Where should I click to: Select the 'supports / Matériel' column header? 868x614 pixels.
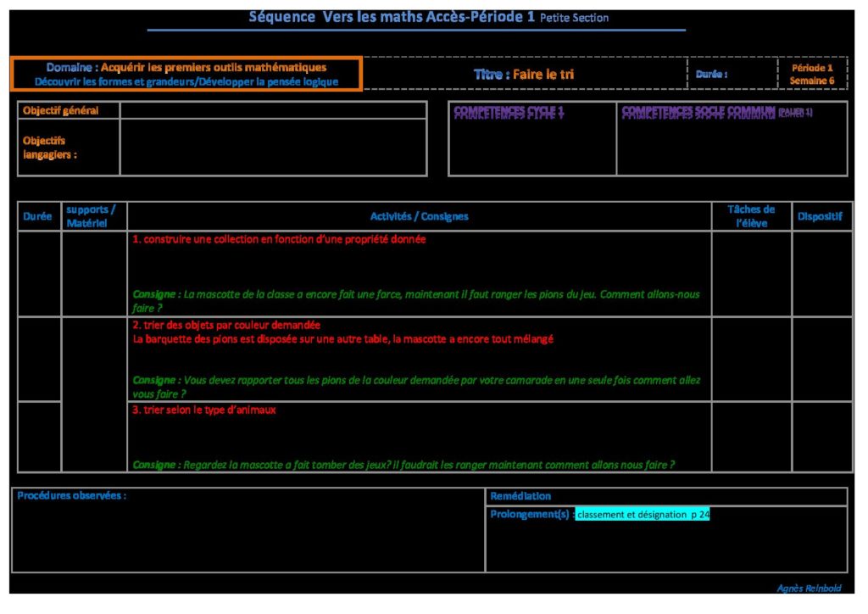(93, 216)
